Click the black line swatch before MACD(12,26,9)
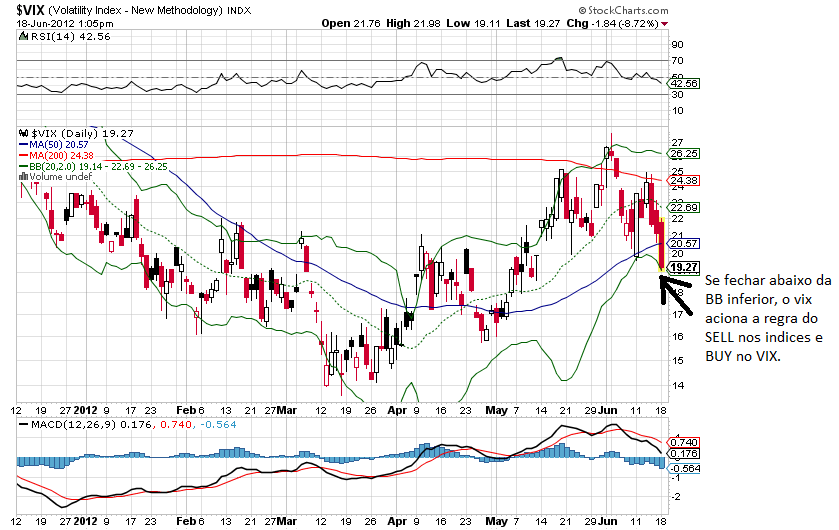This screenshot has width=839, height=530. click(x=24, y=425)
